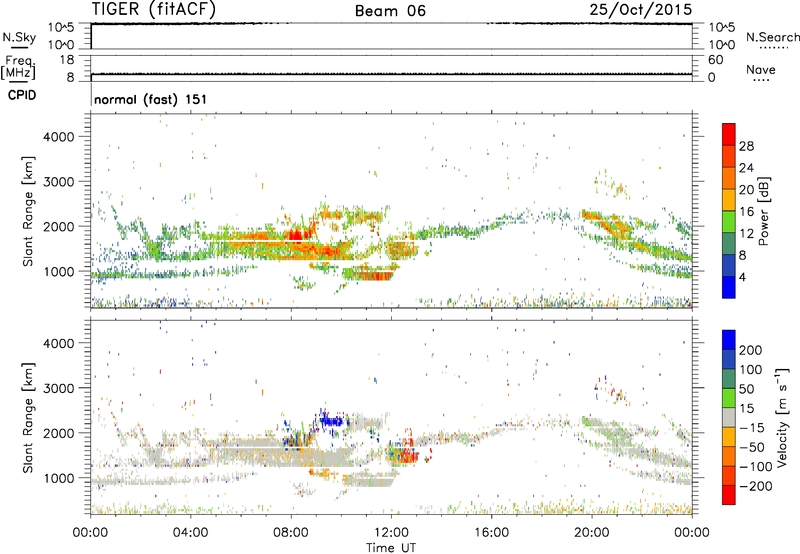Select the 08:00 time axis label
The image size is (800, 554).
coord(291,533)
